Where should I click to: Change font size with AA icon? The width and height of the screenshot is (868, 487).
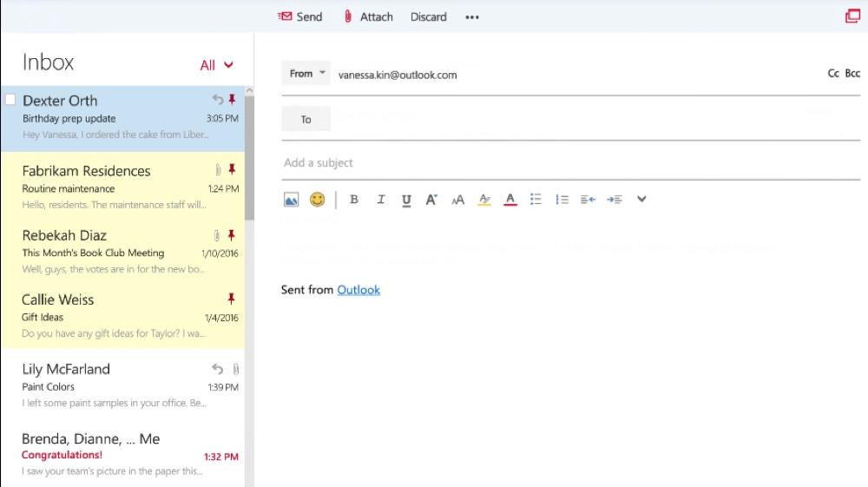tap(457, 200)
